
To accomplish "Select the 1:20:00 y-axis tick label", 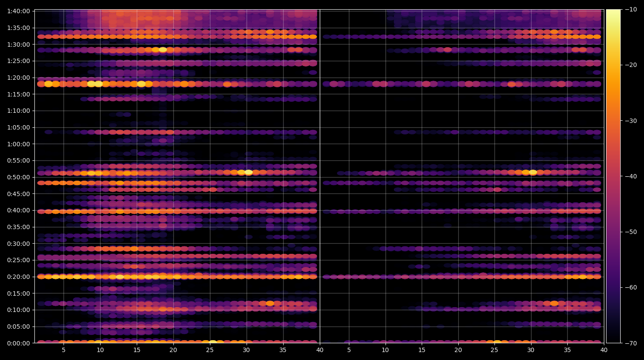I will click(19, 78).
